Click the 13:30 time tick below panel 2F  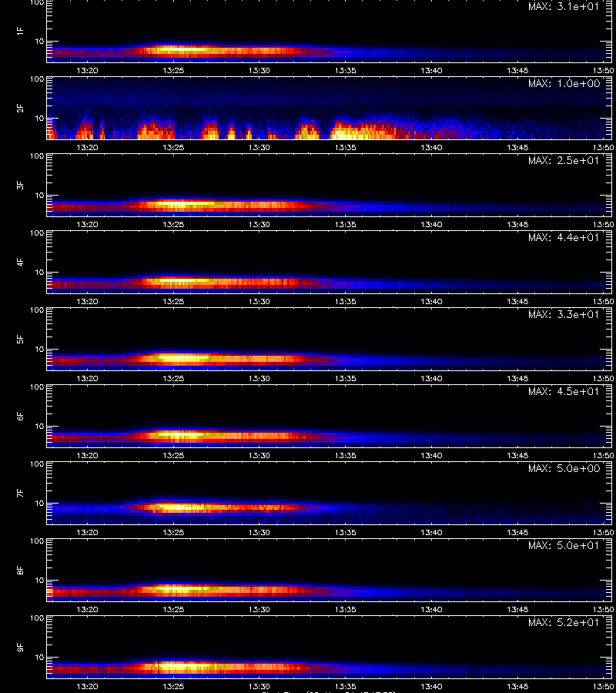(259, 147)
